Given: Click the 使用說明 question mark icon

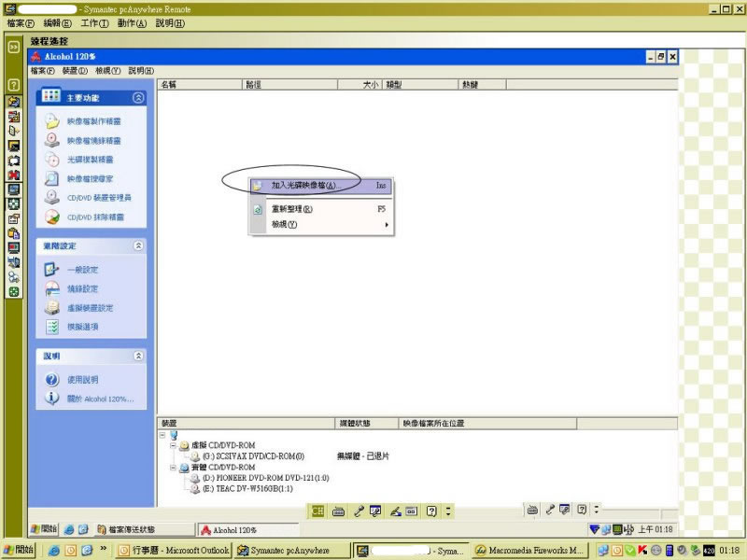Looking at the screenshot, I should [52, 380].
